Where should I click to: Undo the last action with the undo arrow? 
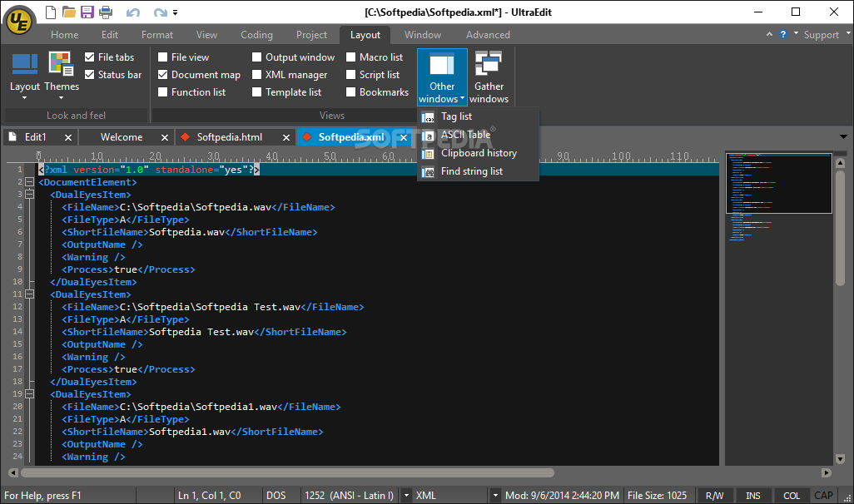133,12
